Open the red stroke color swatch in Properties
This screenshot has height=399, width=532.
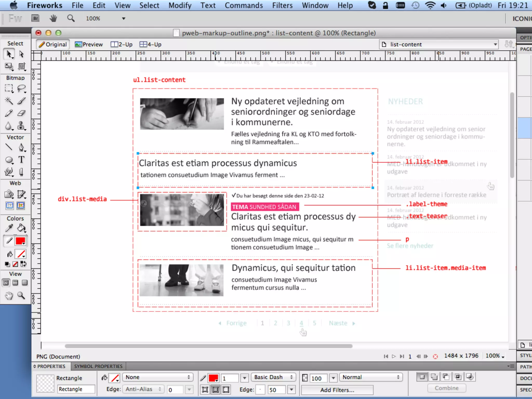214,378
